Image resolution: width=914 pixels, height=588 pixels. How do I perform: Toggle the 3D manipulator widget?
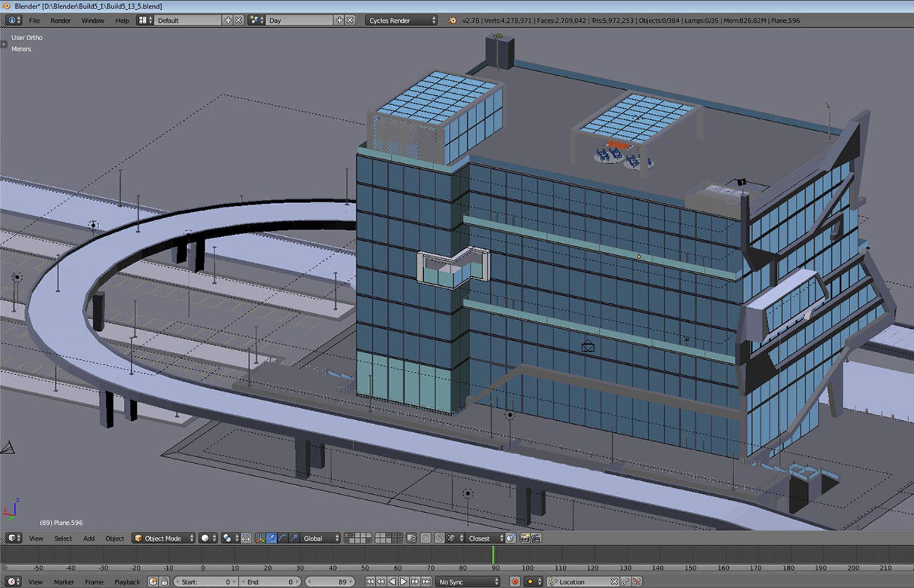pyautogui.click(x=260, y=538)
